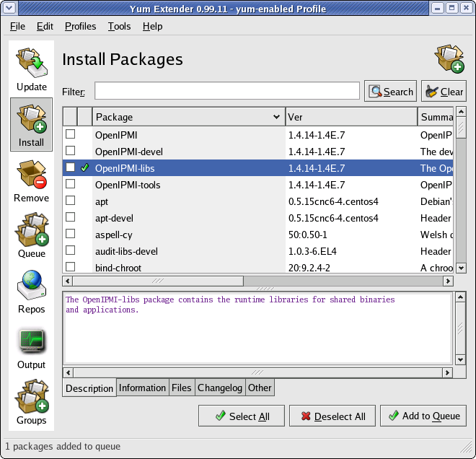Enable the aspell-cy package checkbox

[x=71, y=234]
